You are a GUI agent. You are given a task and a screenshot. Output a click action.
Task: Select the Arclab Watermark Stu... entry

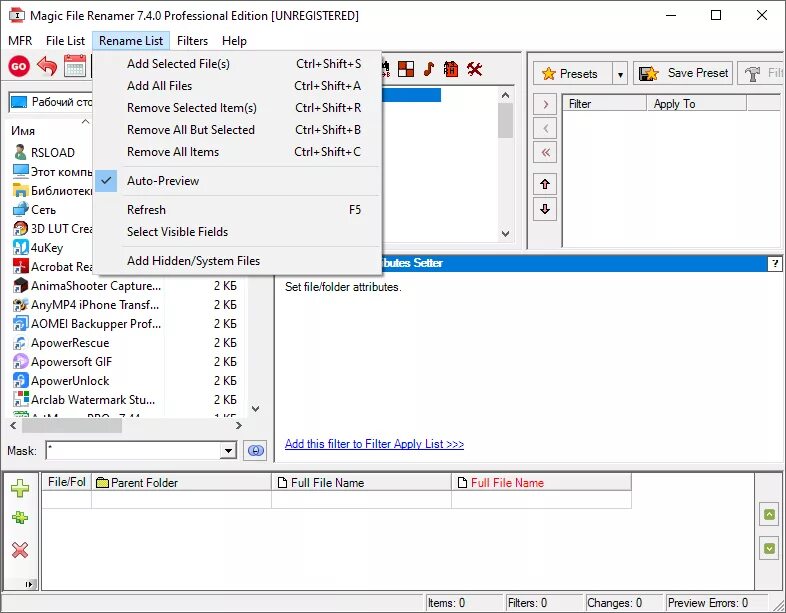click(x=84, y=400)
